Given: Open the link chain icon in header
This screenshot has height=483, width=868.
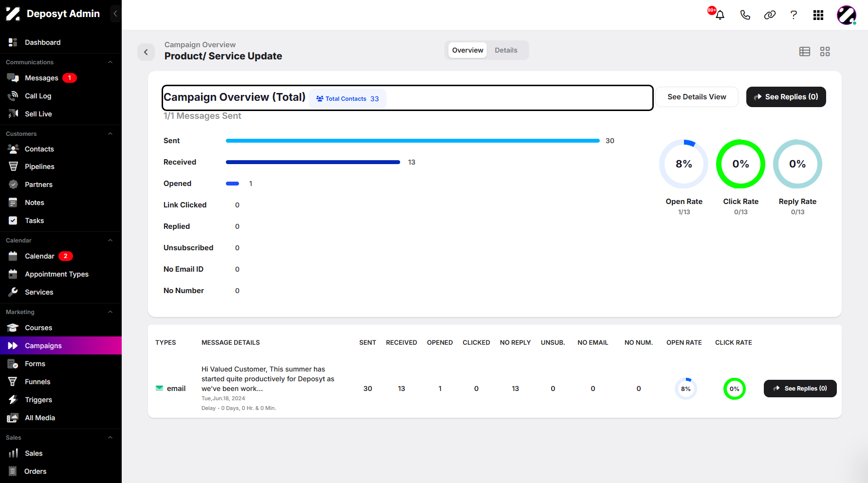Looking at the screenshot, I should pyautogui.click(x=770, y=15).
